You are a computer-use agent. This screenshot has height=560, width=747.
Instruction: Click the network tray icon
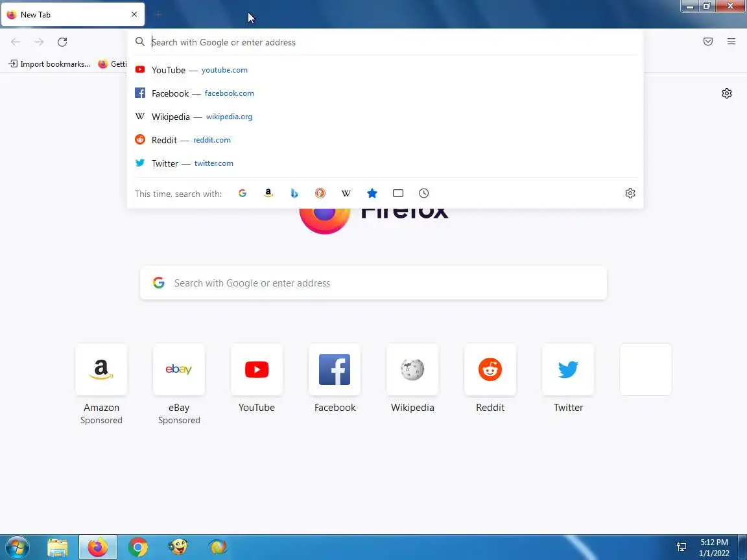(682, 547)
